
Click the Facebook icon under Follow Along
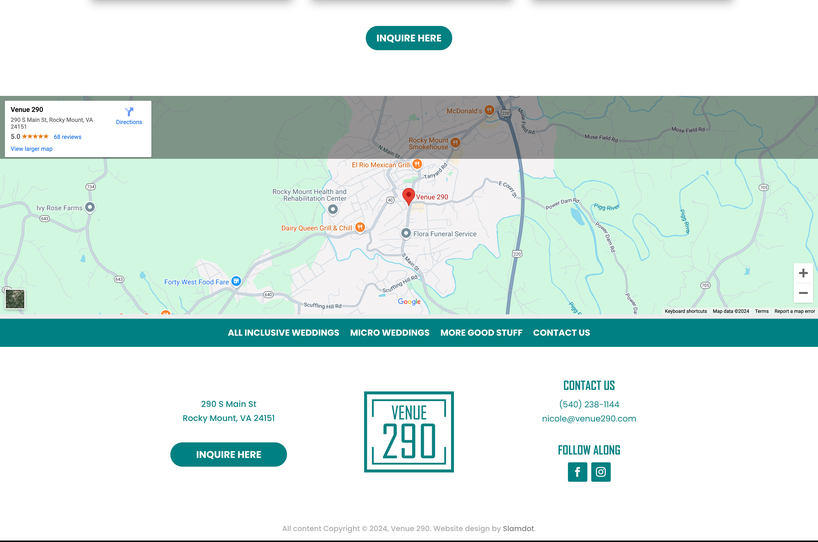pos(577,472)
